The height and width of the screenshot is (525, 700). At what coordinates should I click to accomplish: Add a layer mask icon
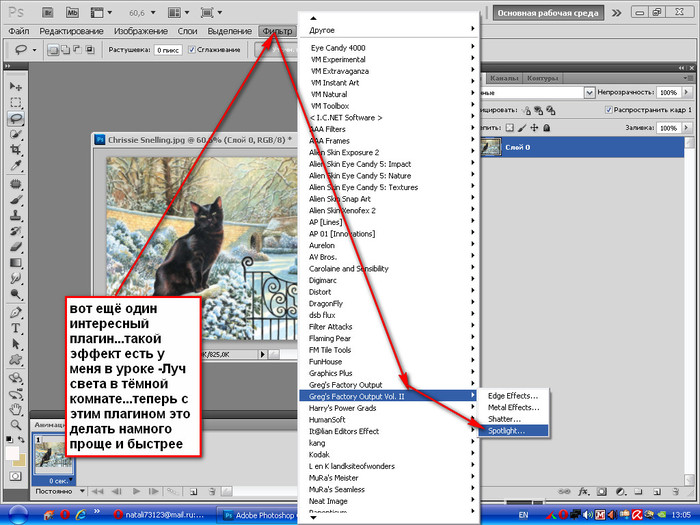pos(602,492)
